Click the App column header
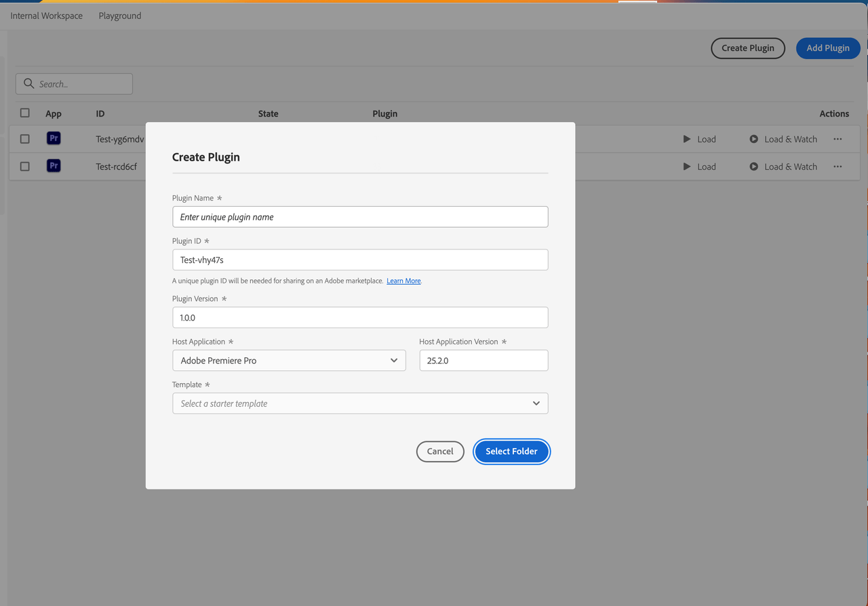 (x=54, y=114)
